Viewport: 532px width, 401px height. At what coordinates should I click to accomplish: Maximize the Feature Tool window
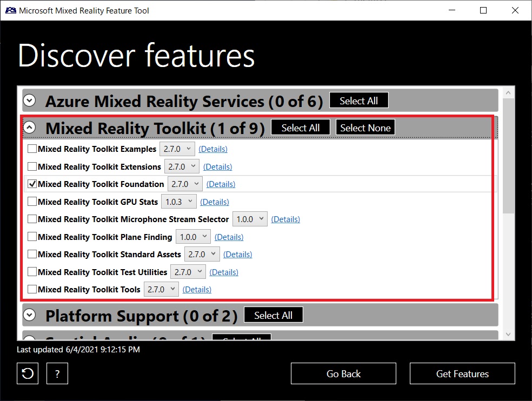(483, 10)
